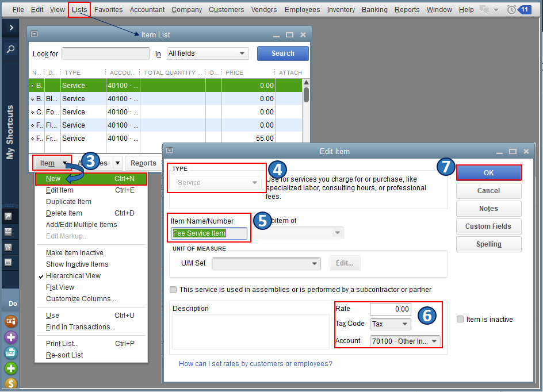
Task: Open the shortcuts arrow icon in sidebar
Action: click(x=8, y=217)
